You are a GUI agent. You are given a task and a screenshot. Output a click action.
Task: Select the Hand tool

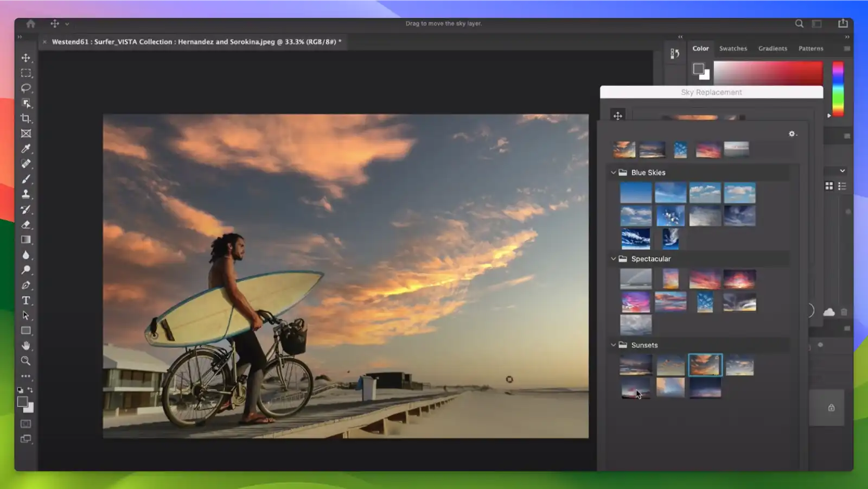click(x=24, y=346)
